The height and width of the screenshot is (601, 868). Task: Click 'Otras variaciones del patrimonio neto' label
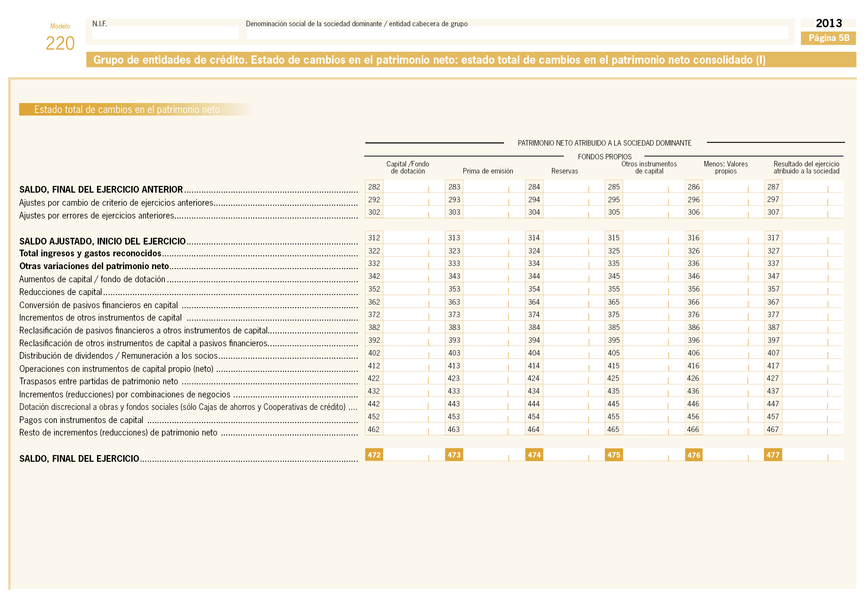pyautogui.click(x=94, y=266)
